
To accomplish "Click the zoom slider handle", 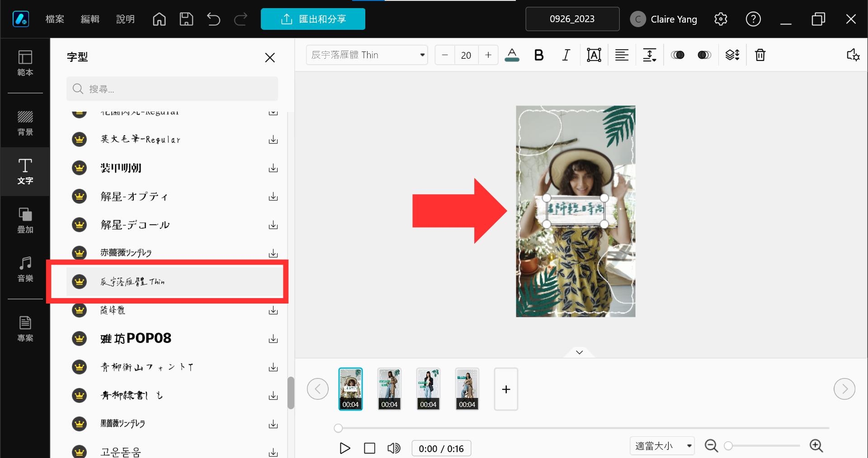I will point(728,446).
